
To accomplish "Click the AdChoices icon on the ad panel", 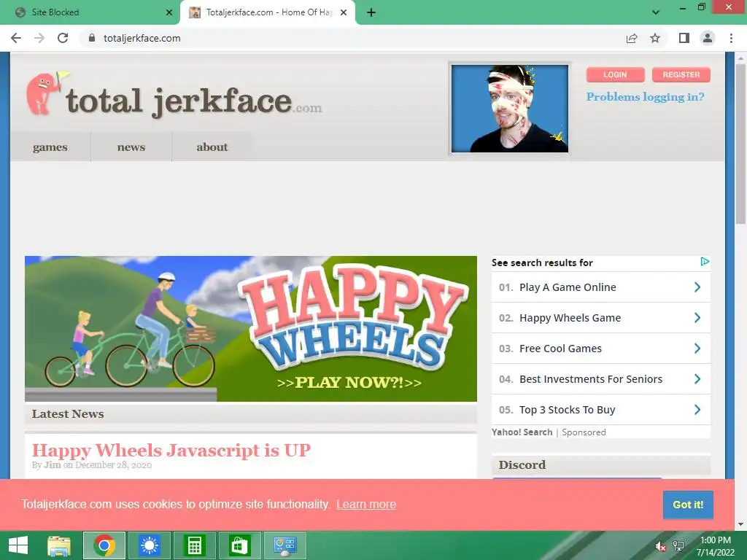I will [x=705, y=262].
